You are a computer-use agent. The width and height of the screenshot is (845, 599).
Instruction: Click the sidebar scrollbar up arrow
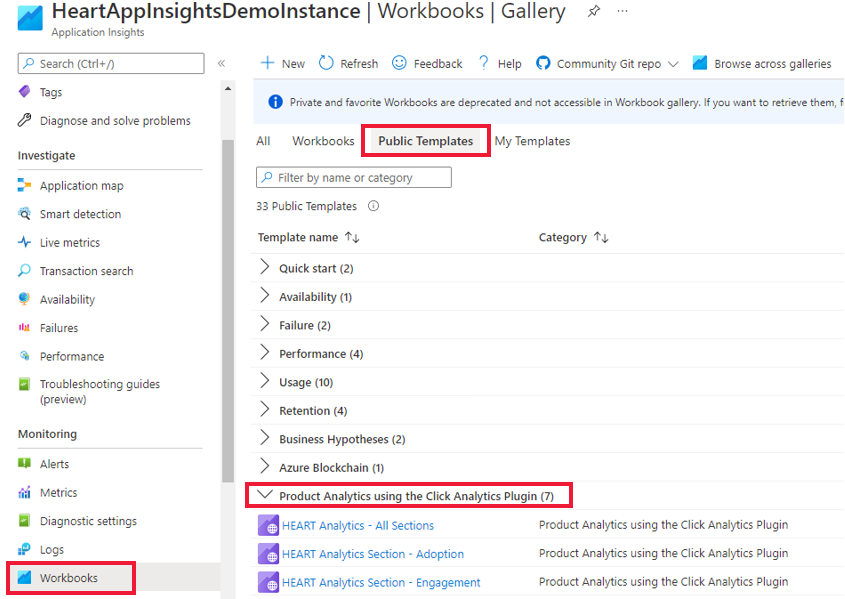pyautogui.click(x=228, y=88)
